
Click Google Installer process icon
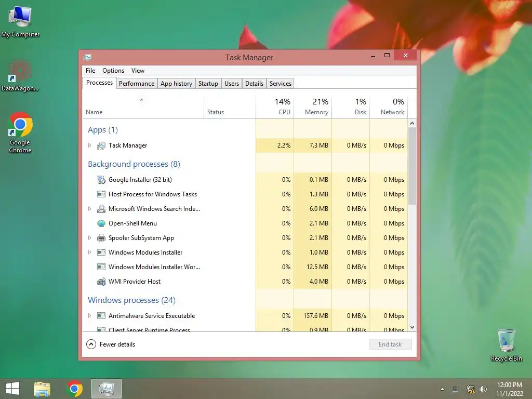pyautogui.click(x=101, y=180)
